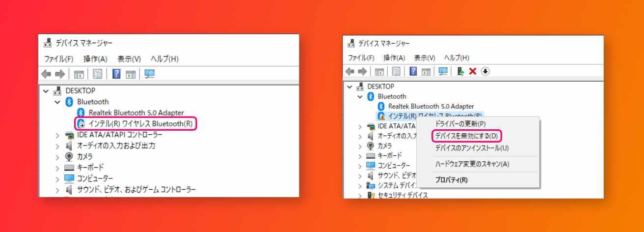Click Back arrow in right window toolbar
Viewport: 644px width, 232px height.
click(x=350, y=72)
